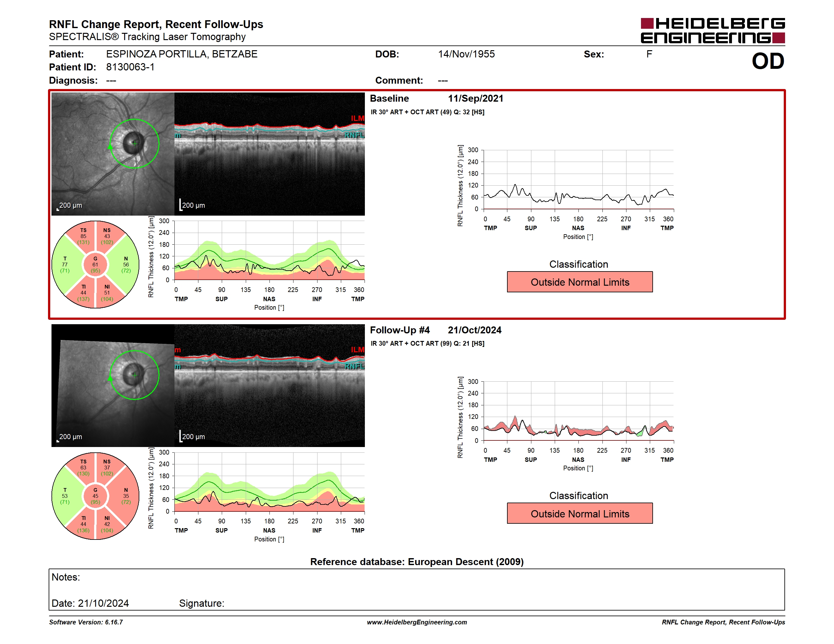Screen dimensions: 834x644
Task: Click the DOB value 14/Nov/1955
Action: click(466, 54)
